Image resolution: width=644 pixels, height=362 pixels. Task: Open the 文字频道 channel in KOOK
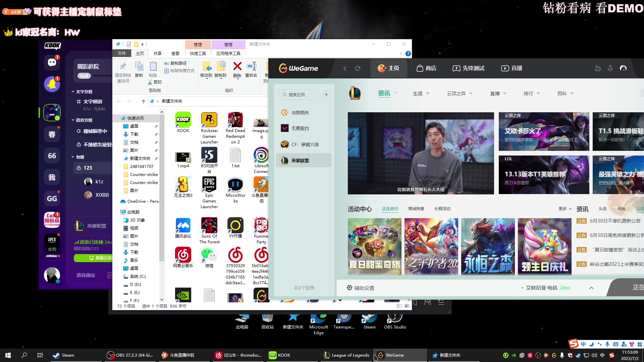[93, 101]
